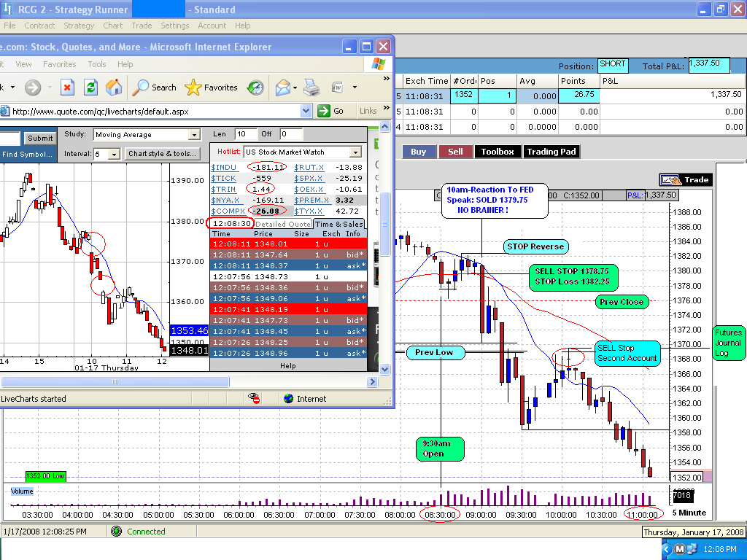Click the green Connected status icon
This screenshot has width=747, height=560.
click(116, 532)
